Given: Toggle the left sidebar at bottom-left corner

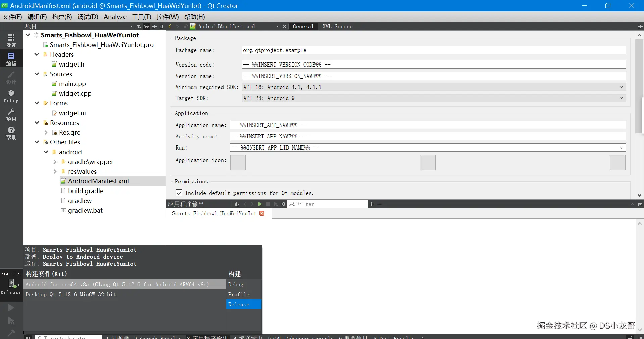Looking at the screenshot, I should (x=28, y=337).
